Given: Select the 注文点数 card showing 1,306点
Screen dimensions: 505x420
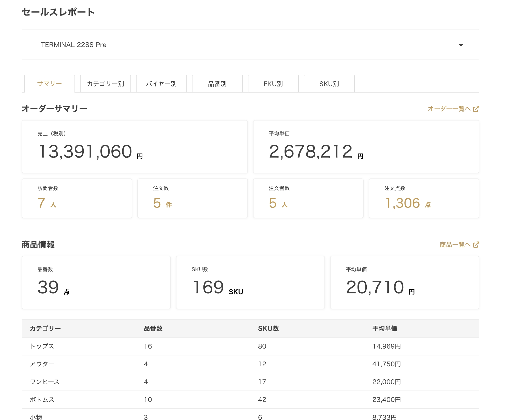Looking at the screenshot, I should tap(423, 198).
